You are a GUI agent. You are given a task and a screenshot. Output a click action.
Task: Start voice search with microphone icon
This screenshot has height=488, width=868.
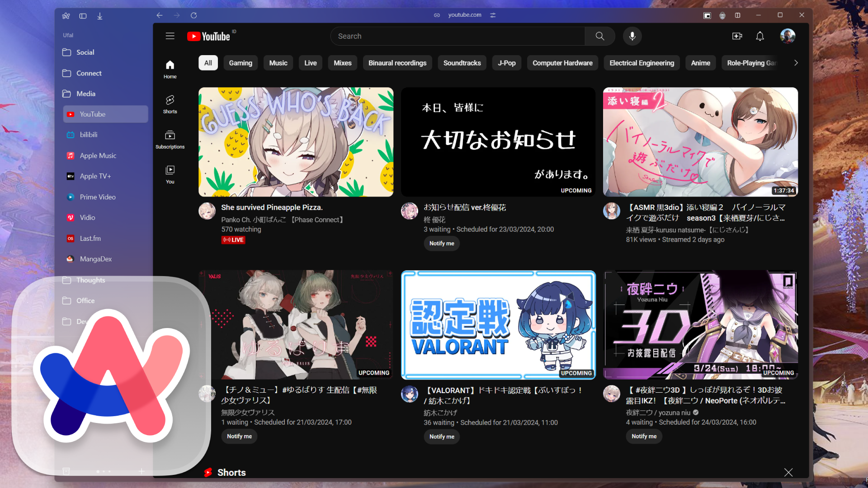(632, 36)
